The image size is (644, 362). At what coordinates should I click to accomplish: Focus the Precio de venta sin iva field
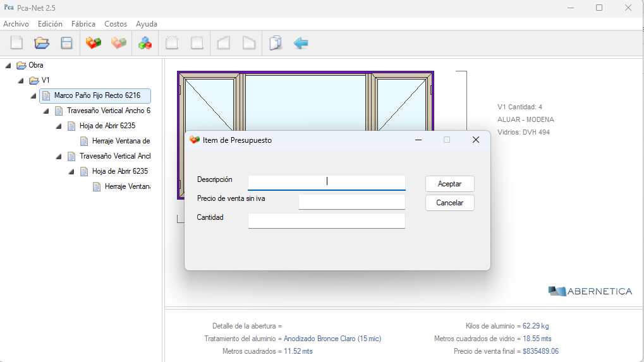tap(352, 202)
